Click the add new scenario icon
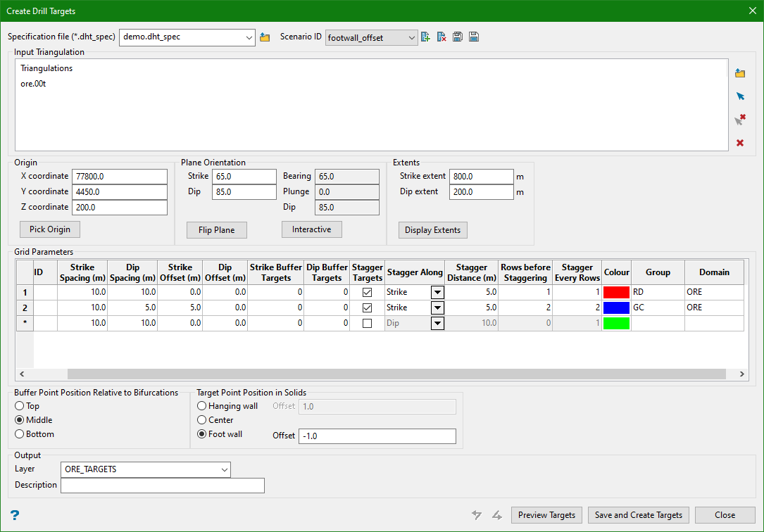This screenshot has width=764, height=532. (x=425, y=37)
